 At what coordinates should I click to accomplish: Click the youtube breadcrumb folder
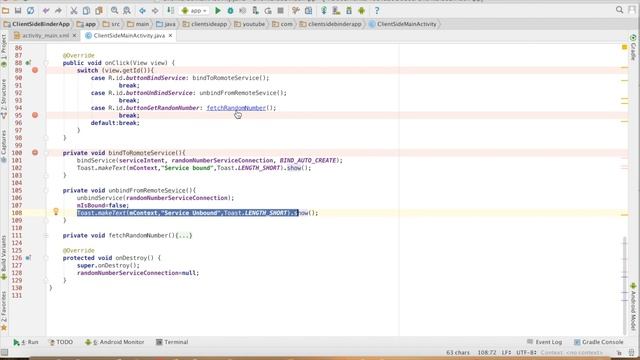[x=249, y=24]
